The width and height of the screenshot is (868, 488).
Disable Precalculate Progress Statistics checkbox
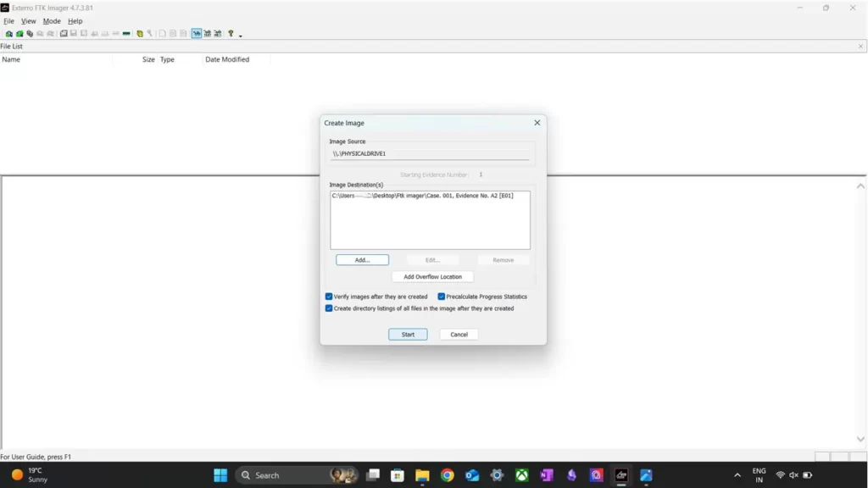[442, 297]
